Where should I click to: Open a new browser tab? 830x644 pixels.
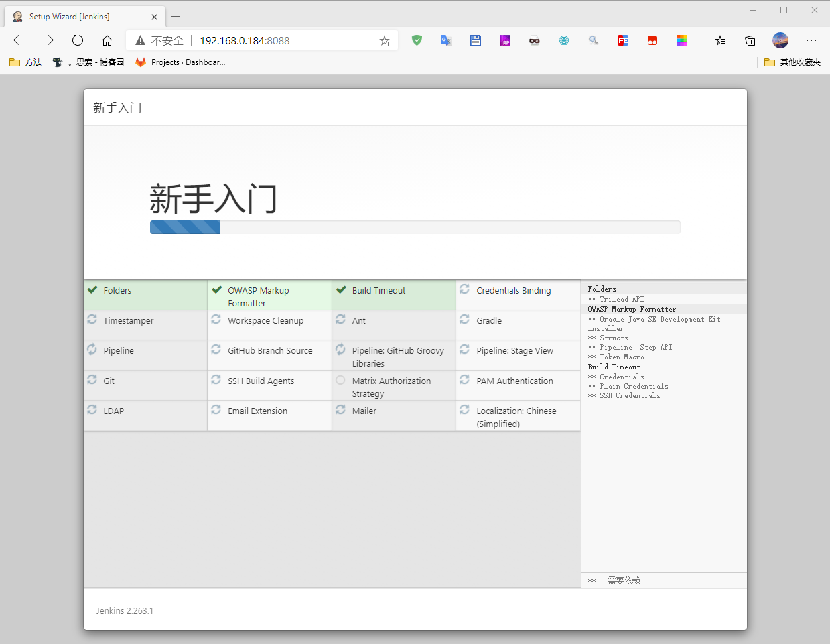click(x=176, y=16)
